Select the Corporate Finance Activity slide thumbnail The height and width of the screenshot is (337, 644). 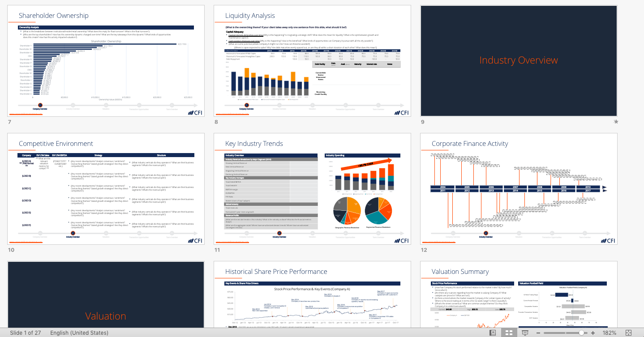pyautogui.click(x=519, y=189)
